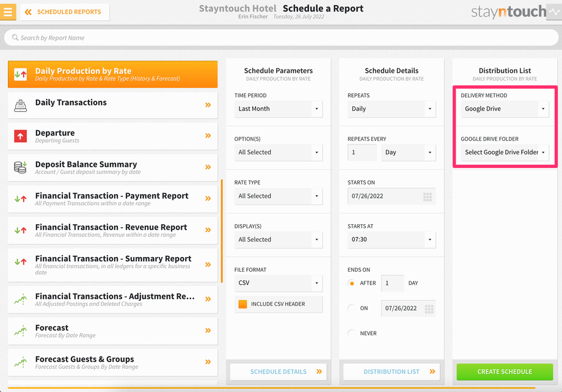Click the Schedule Details button
Screen dimensions: 562x392
point(279,372)
